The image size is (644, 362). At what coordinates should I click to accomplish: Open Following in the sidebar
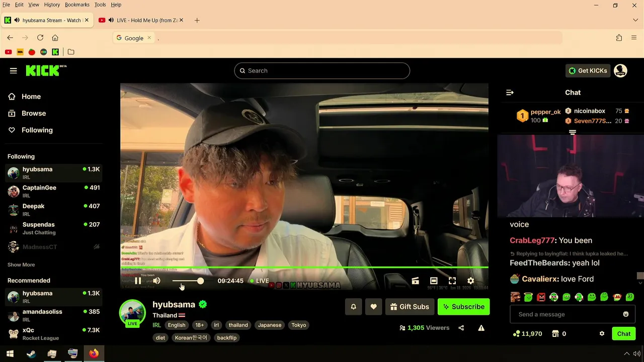click(x=37, y=130)
